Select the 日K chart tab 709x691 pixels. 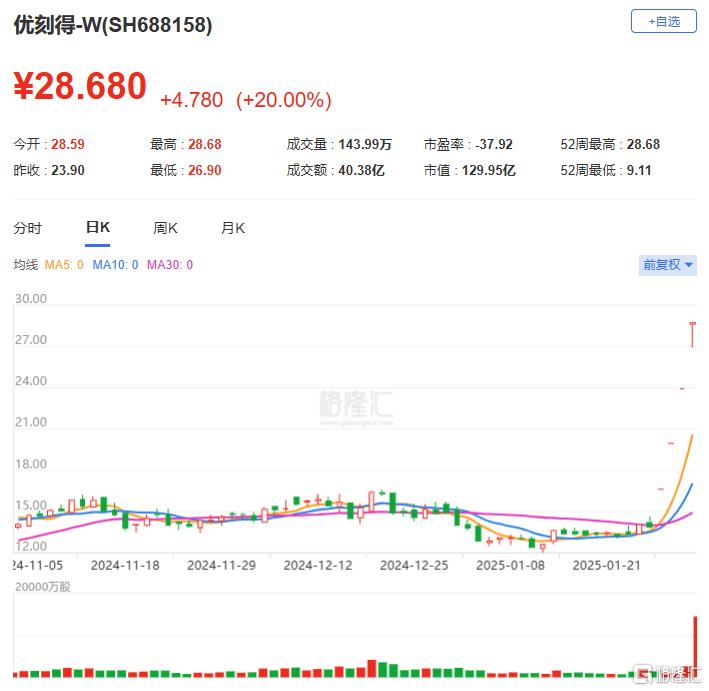click(98, 227)
